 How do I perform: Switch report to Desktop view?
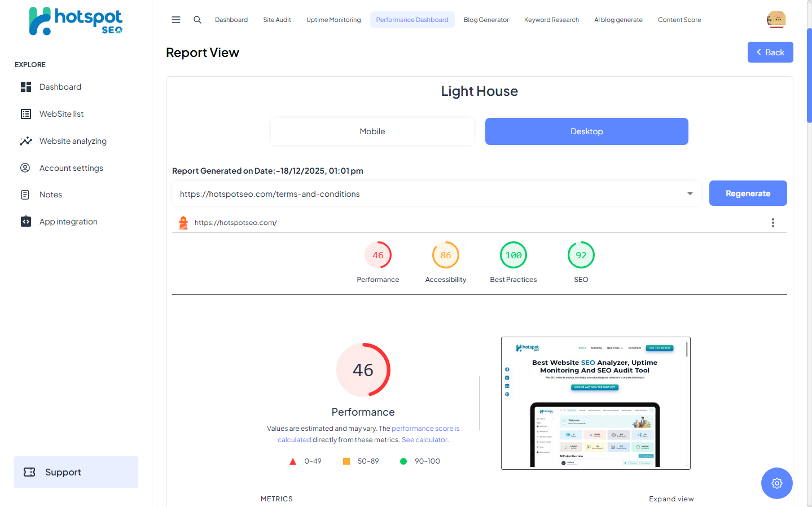(x=586, y=131)
